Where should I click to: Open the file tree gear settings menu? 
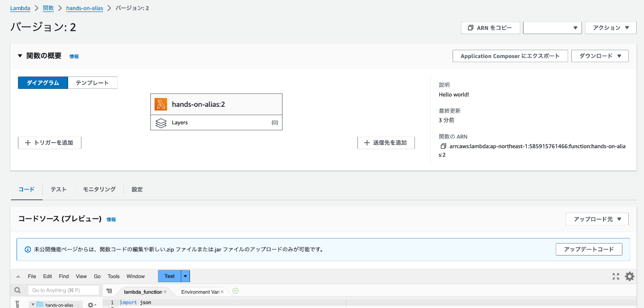[x=92, y=305]
